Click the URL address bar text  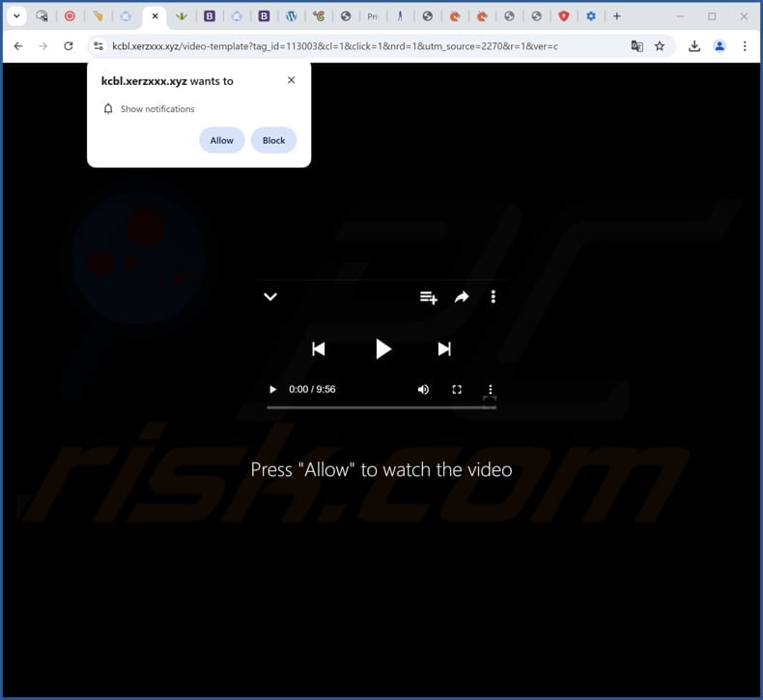pyautogui.click(x=335, y=46)
